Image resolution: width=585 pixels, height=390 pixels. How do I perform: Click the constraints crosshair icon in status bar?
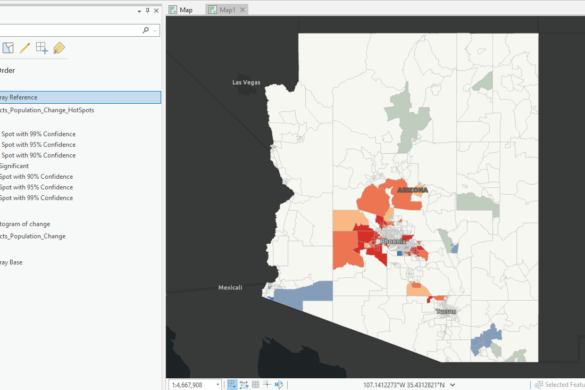coord(267,384)
